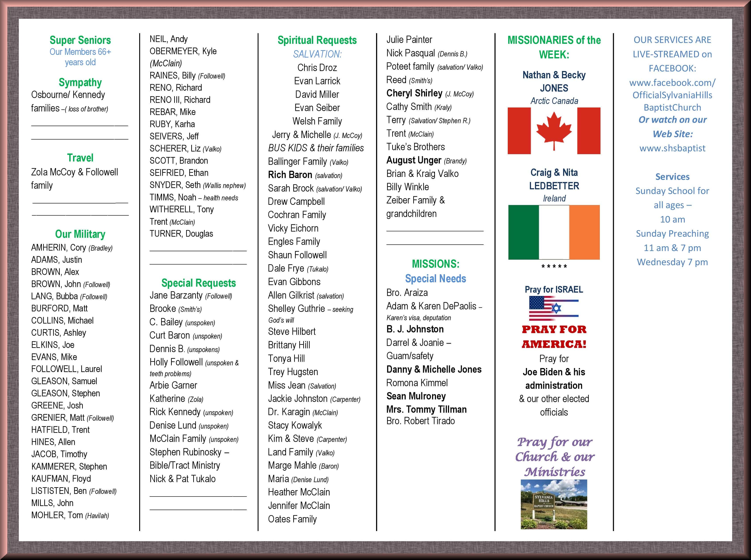Click 'Jane Barzanty' entry
Viewport: 751px width, 560px height.
176,295
